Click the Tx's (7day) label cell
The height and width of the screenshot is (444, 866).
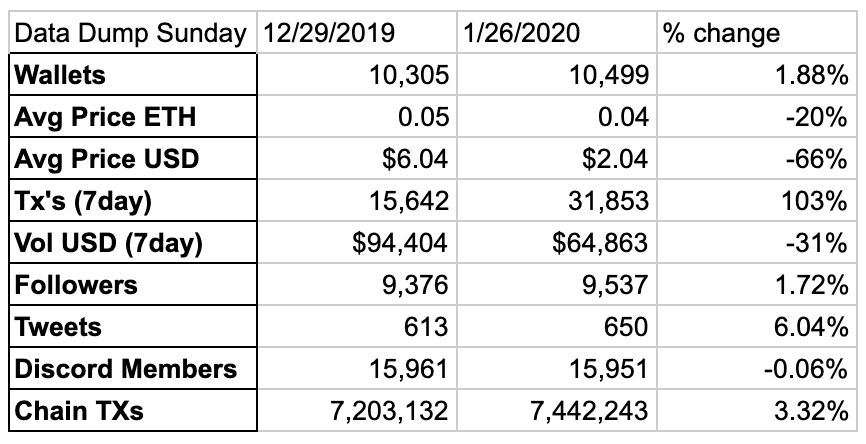[x=133, y=200]
